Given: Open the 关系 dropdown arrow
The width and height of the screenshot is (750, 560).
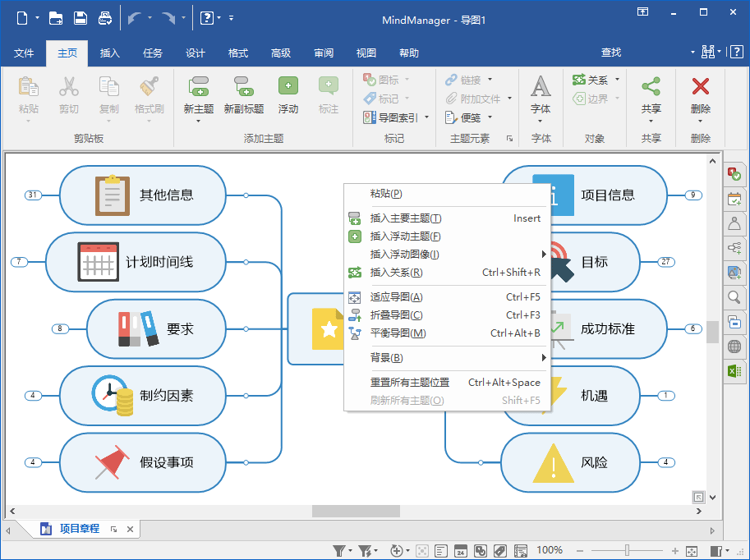Looking at the screenshot, I should pos(617,80).
